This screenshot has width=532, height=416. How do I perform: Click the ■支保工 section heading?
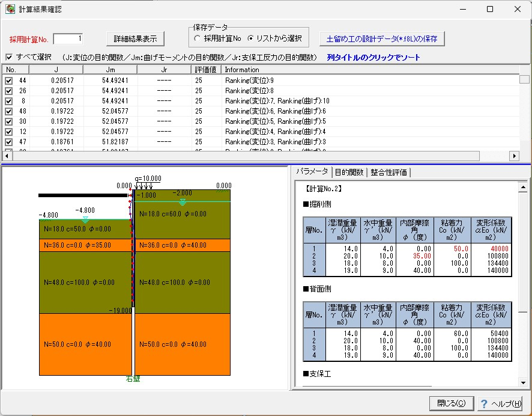pyautogui.click(x=317, y=375)
